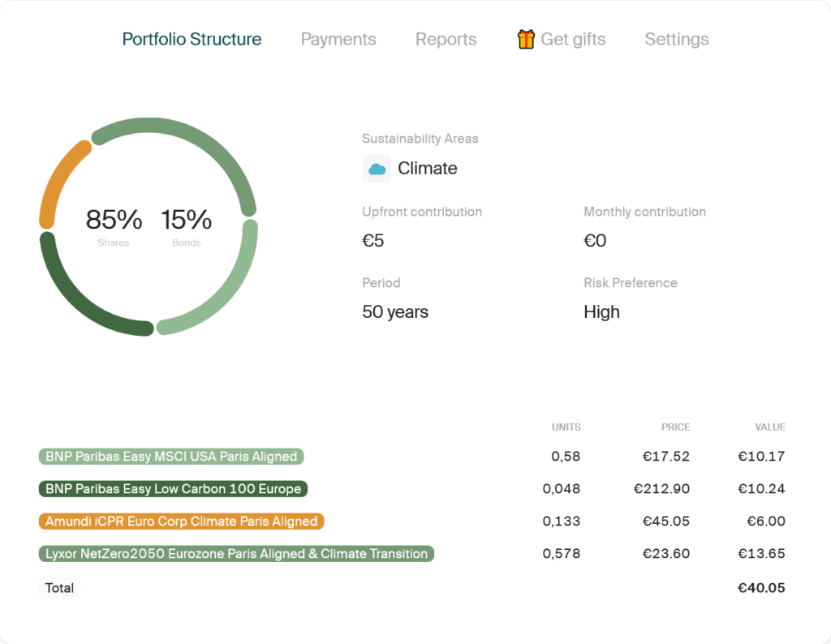
Task: Click the 0,578 units cell
Action: click(x=562, y=553)
